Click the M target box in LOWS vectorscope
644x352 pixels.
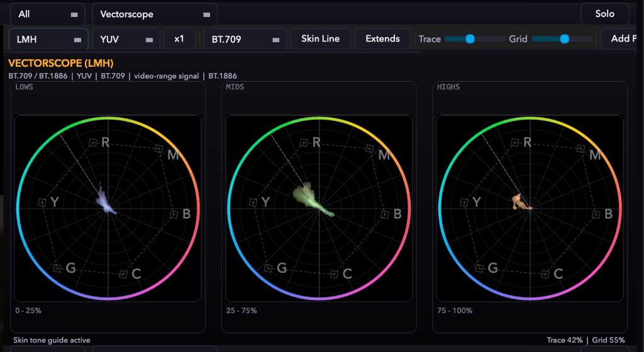click(x=159, y=149)
